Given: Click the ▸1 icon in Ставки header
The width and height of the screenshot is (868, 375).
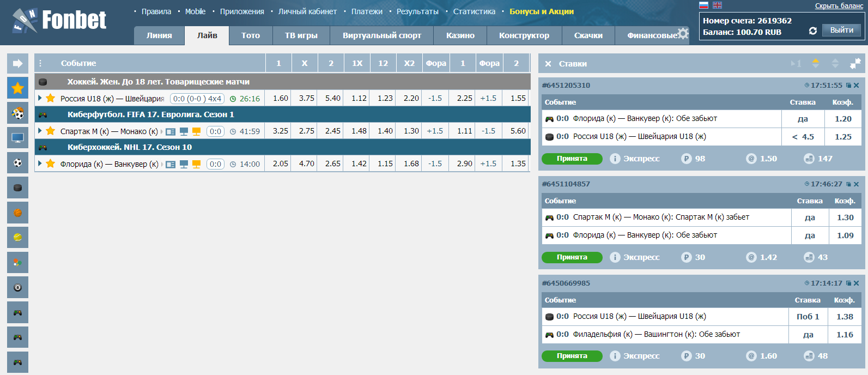Looking at the screenshot, I should coord(796,64).
